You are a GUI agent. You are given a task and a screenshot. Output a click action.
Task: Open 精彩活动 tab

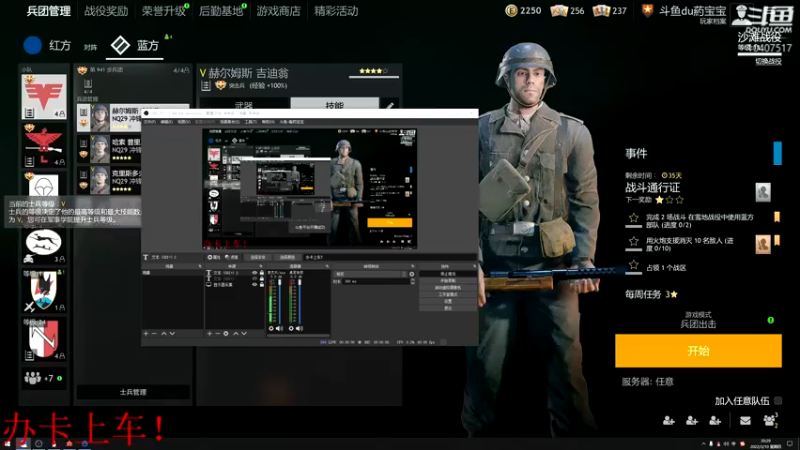pyautogui.click(x=336, y=11)
